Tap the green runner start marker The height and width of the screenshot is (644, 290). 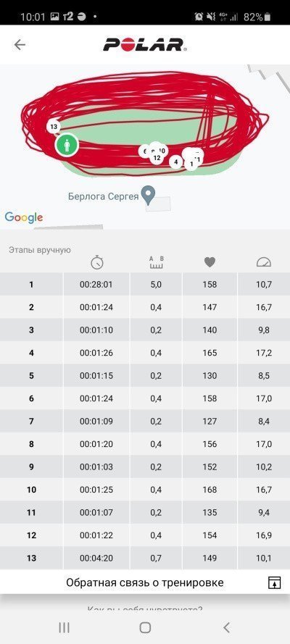pyautogui.click(x=67, y=145)
